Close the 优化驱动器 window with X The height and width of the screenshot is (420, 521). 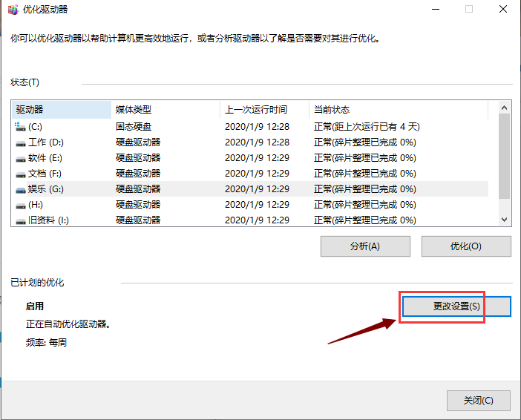[502, 10]
